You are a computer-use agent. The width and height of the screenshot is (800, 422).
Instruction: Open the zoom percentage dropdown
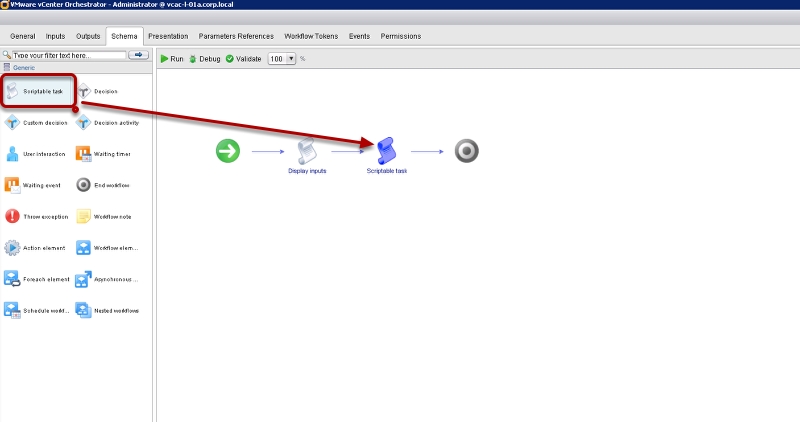tap(291, 59)
